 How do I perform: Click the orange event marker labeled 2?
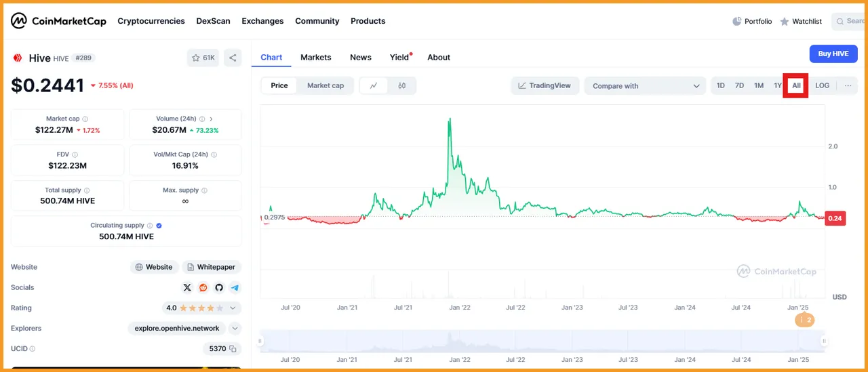click(x=804, y=320)
